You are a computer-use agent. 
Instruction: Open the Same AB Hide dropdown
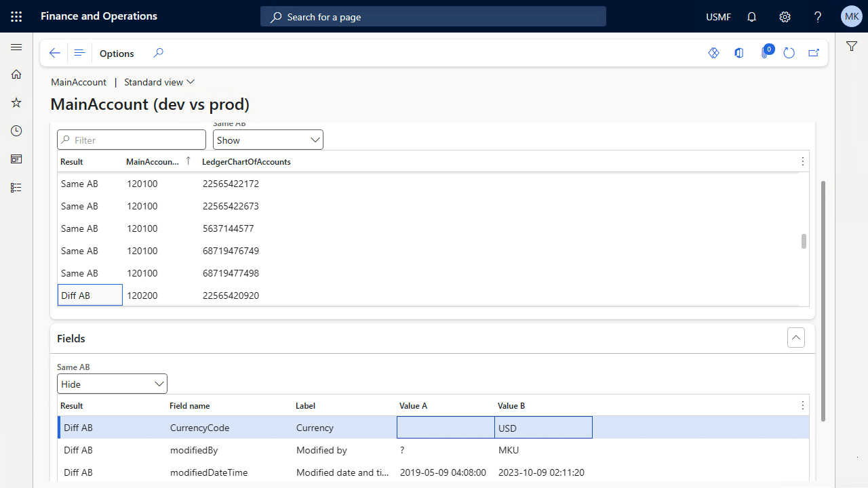(x=112, y=384)
